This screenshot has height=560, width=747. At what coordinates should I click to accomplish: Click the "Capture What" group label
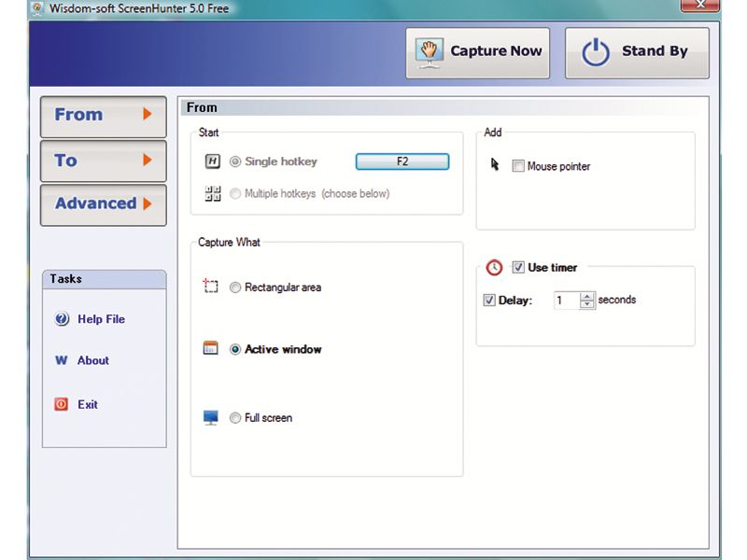[x=229, y=243]
